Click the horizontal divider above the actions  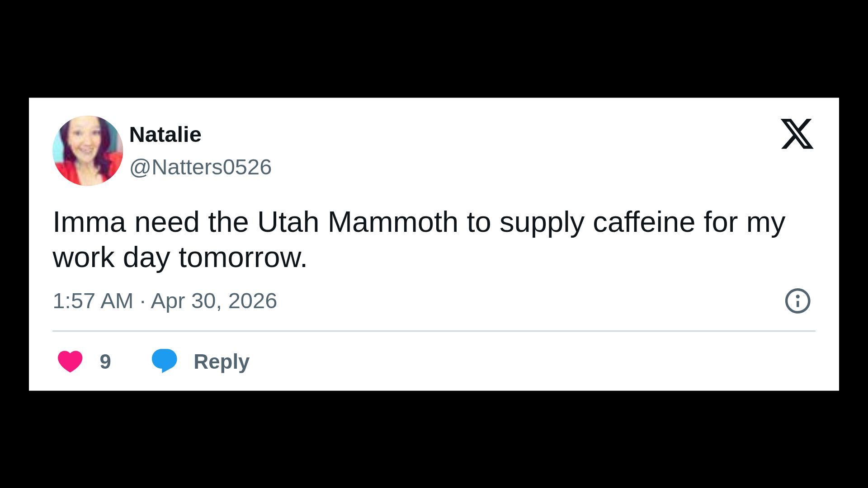pos(434,331)
